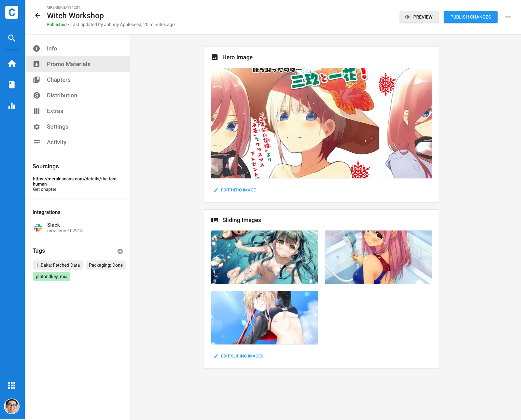Select the underwater girl sliding image thumbnail
521x420 pixels.
pos(264,257)
